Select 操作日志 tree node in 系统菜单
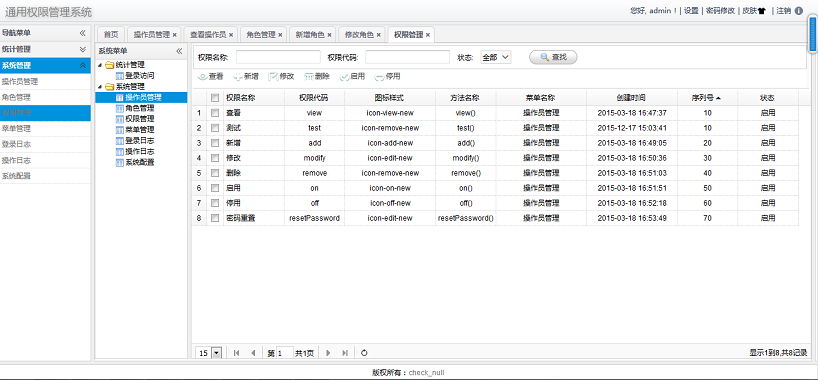 pos(139,151)
